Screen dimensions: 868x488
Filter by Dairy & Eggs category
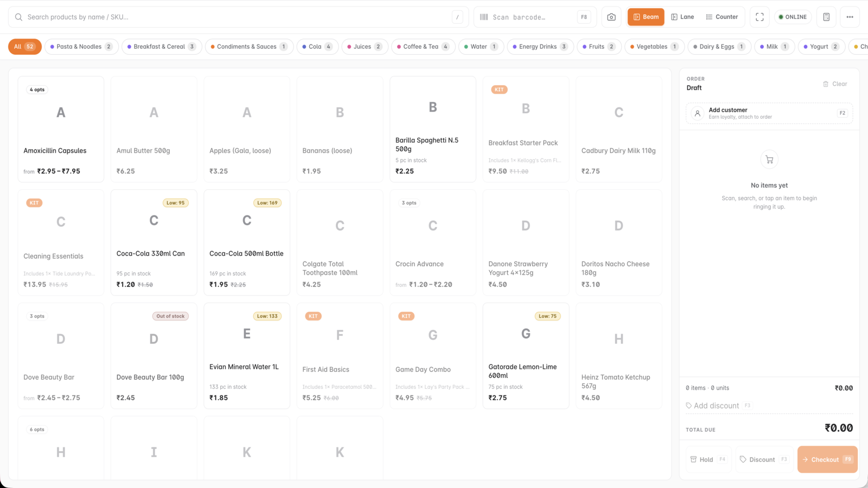point(719,47)
